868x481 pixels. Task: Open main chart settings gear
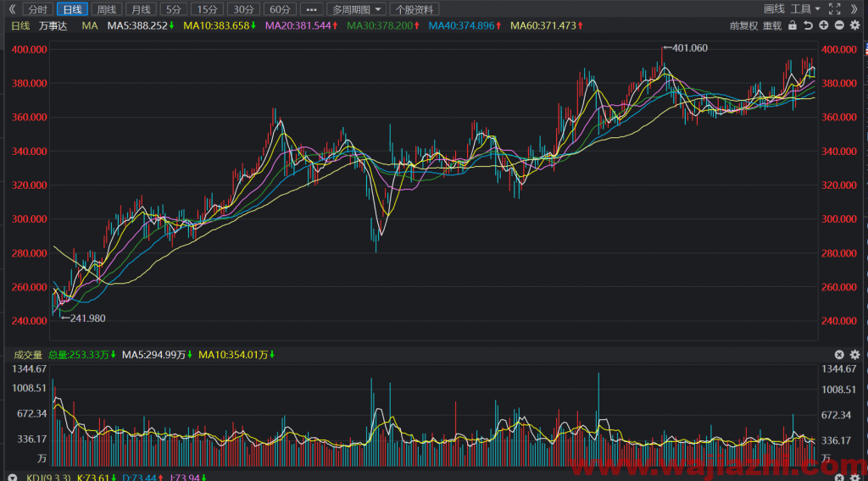tap(854, 25)
